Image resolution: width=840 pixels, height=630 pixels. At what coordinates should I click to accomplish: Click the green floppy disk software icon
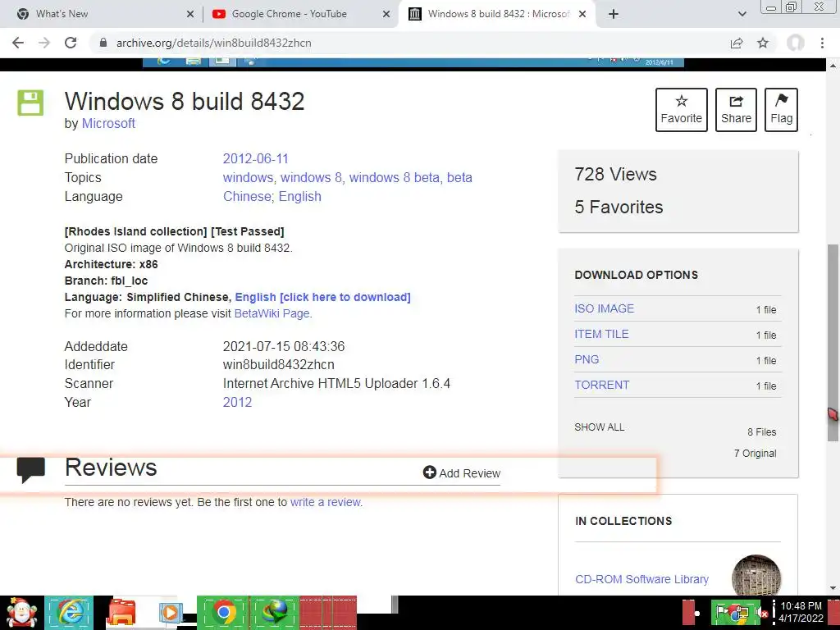(x=30, y=103)
